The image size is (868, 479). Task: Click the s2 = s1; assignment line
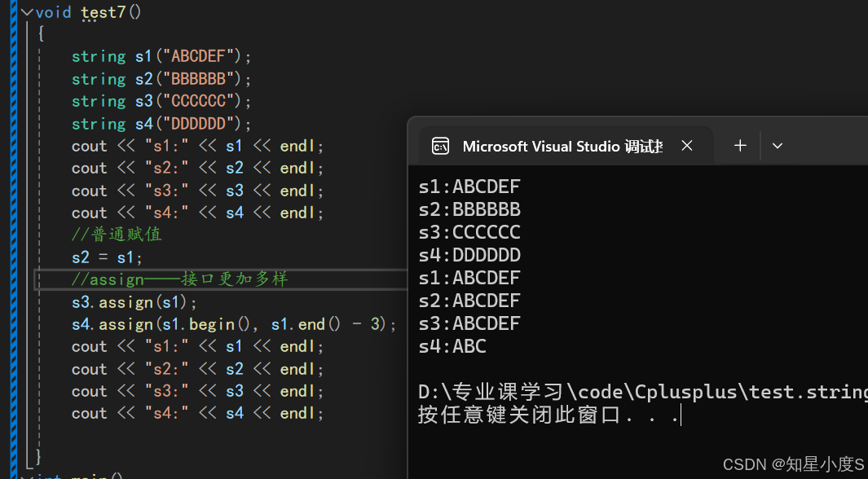(107, 257)
